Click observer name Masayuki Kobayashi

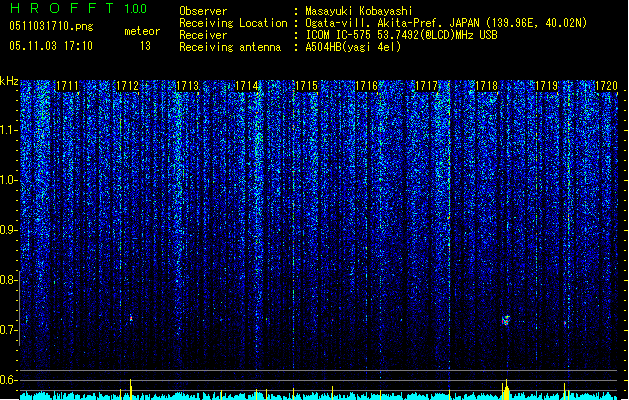pos(359,11)
